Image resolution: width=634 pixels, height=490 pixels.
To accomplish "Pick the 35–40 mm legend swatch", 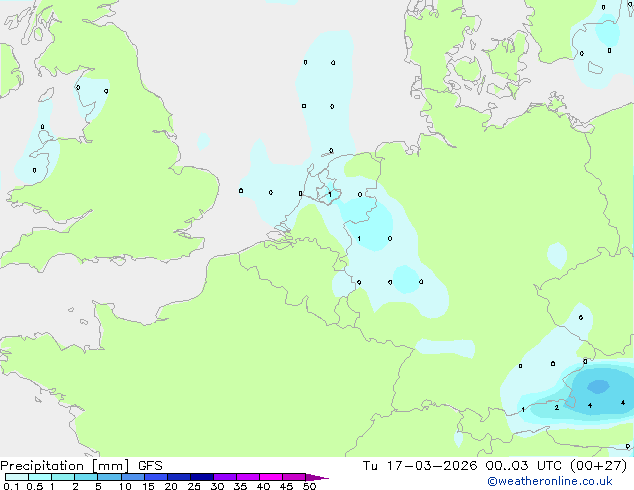I will pyautogui.click(x=247, y=477).
